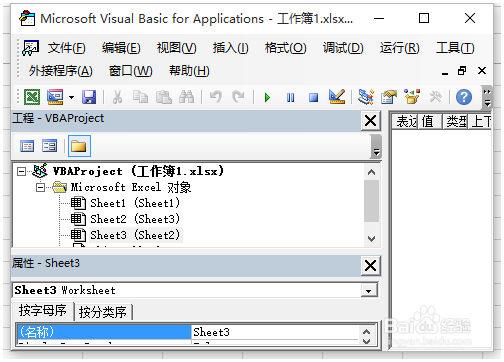This screenshot has height=362, width=504.
Task: Open the 运行(R) menu
Action: point(399,48)
